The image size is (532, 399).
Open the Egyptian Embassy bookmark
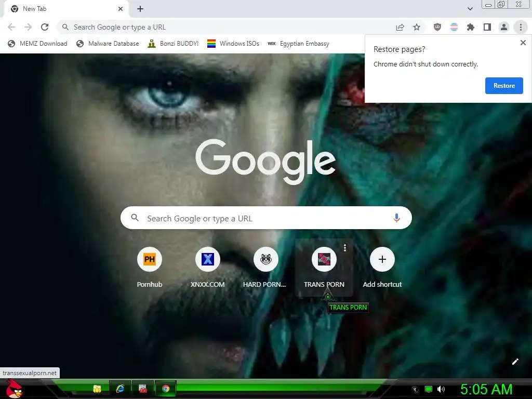coord(299,44)
